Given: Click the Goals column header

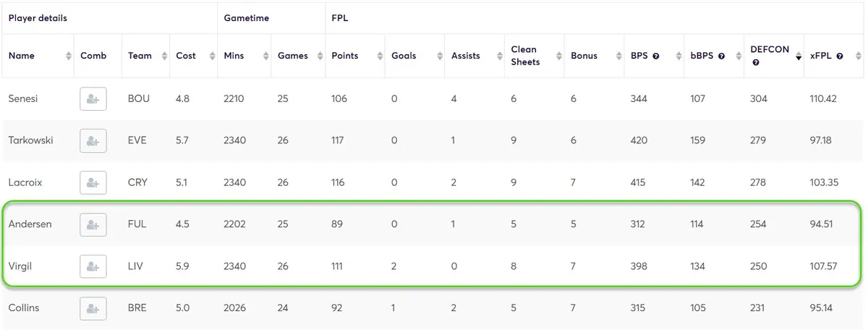Looking at the screenshot, I should pyautogui.click(x=404, y=56).
